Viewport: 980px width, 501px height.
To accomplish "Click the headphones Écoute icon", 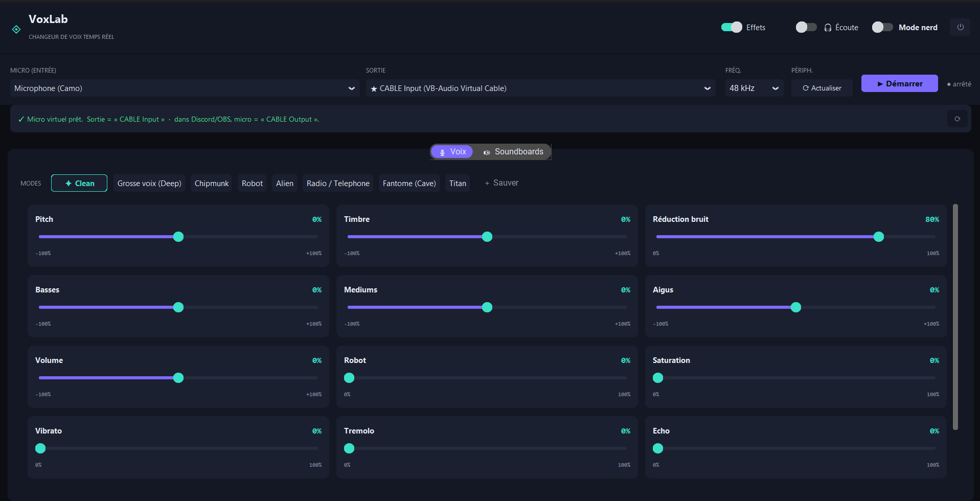I will point(828,28).
